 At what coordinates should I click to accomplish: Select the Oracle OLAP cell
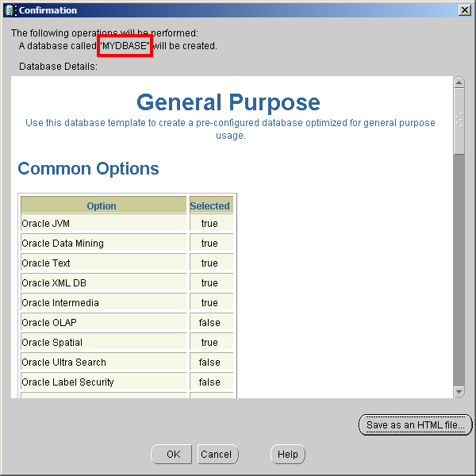click(x=103, y=322)
